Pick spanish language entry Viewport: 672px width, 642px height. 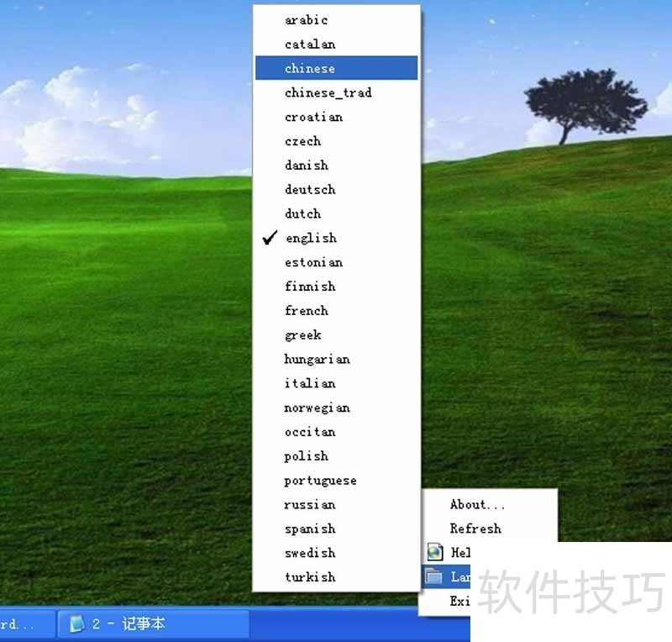point(337,529)
